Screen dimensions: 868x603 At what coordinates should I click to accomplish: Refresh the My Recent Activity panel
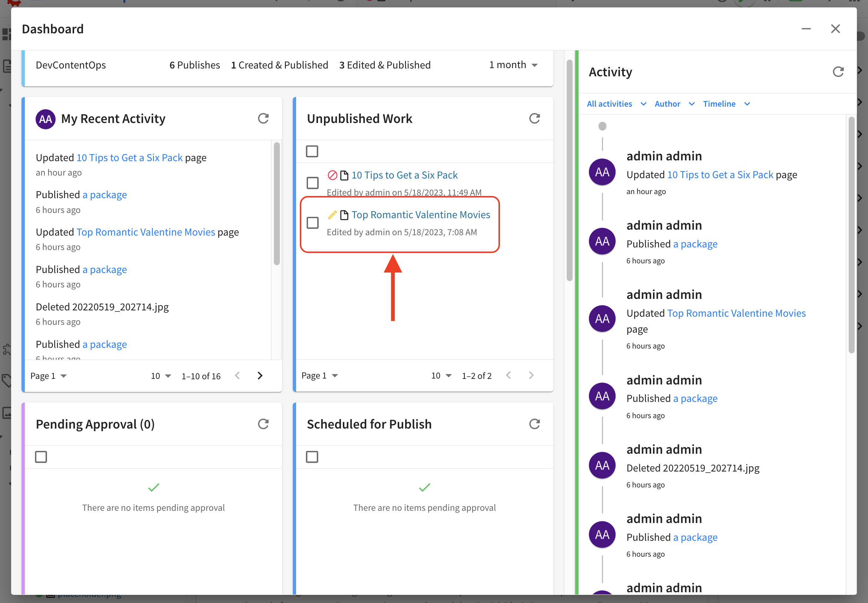pyautogui.click(x=264, y=118)
